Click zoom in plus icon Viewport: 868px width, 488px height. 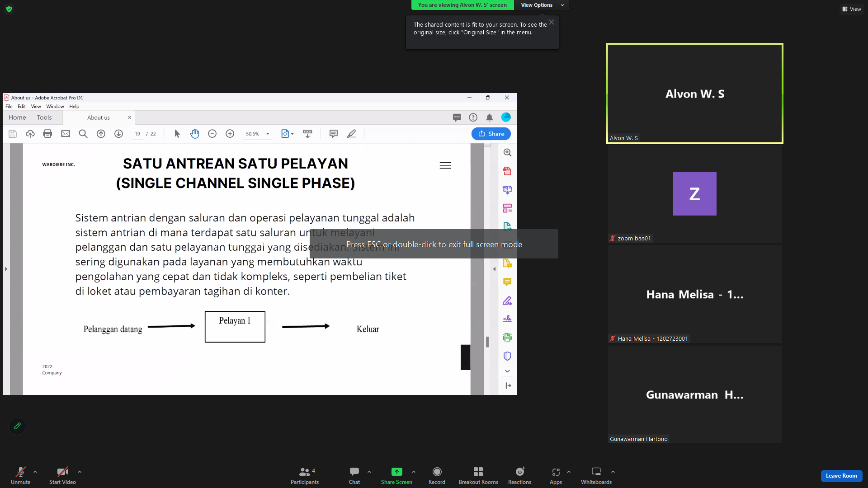click(x=230, y=134)
